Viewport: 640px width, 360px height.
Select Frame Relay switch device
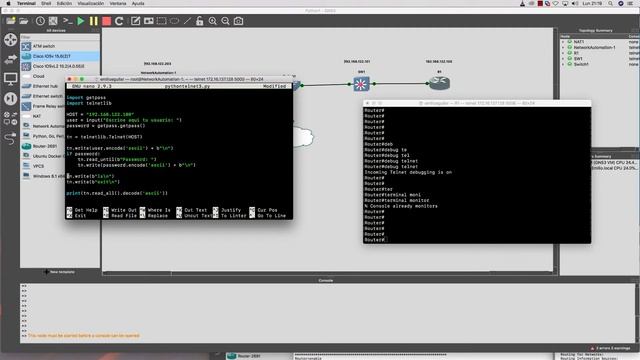(x=44, y=106)
